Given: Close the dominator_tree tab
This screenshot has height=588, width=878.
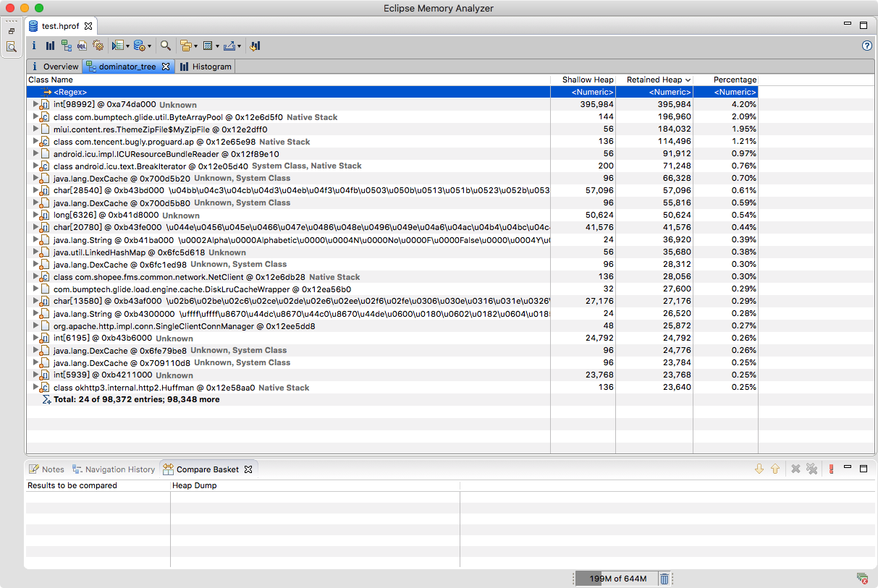Looking at the screenshot, I should (165, 67).
